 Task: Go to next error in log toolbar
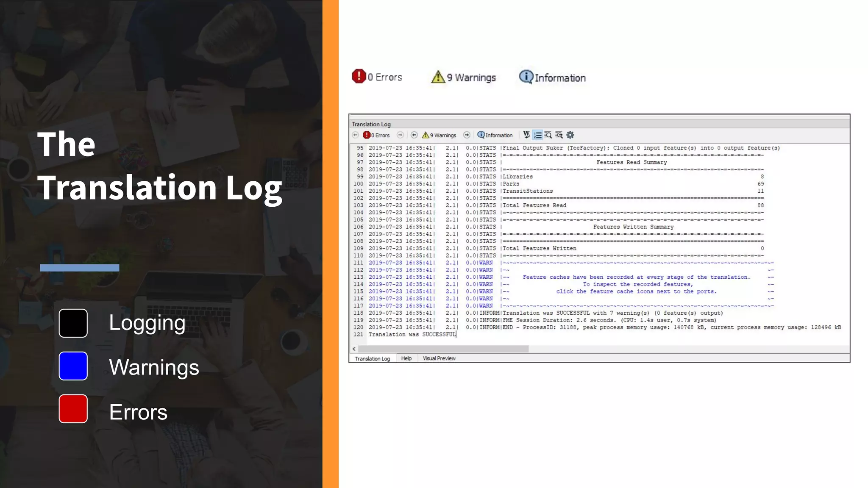pos(400,135)
